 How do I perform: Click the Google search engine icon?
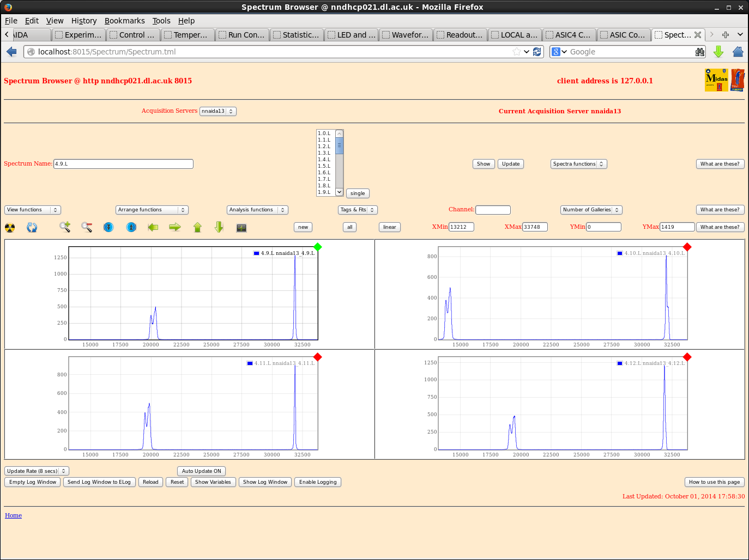556,52
